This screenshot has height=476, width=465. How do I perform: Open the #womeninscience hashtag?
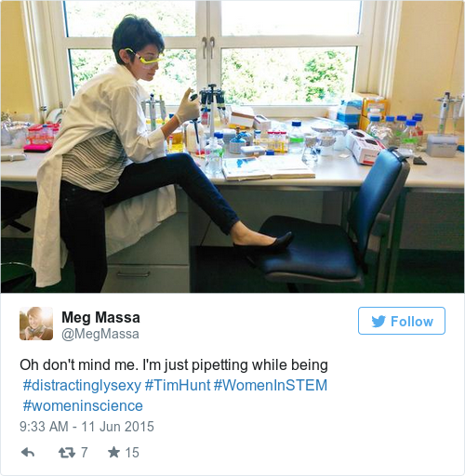tap(83, 405)
